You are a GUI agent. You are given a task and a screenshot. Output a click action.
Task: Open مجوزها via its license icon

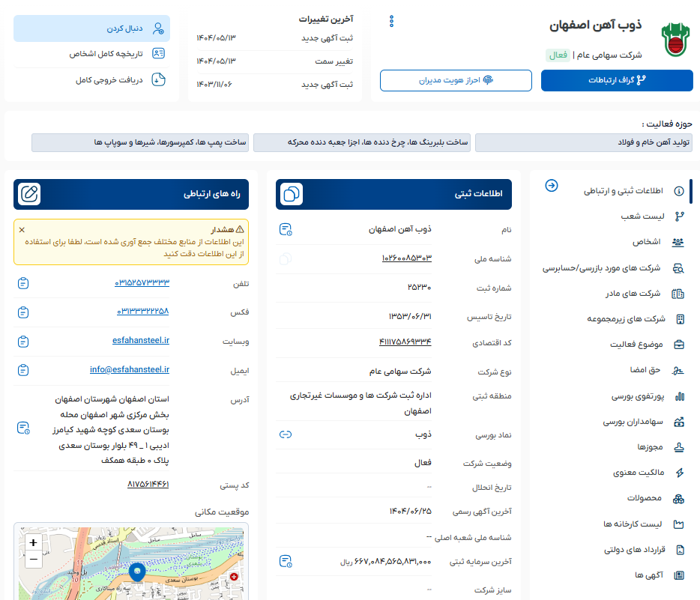(x=678, y=446)
